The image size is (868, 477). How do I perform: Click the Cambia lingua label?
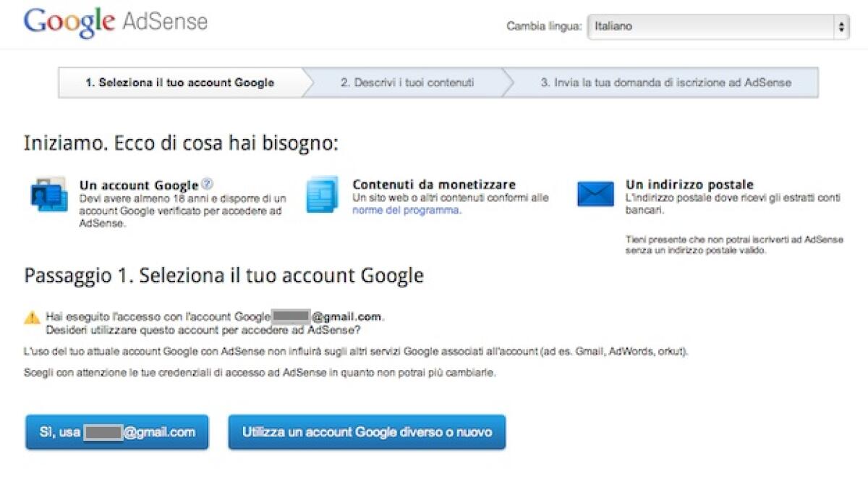(x=544, y=27)
